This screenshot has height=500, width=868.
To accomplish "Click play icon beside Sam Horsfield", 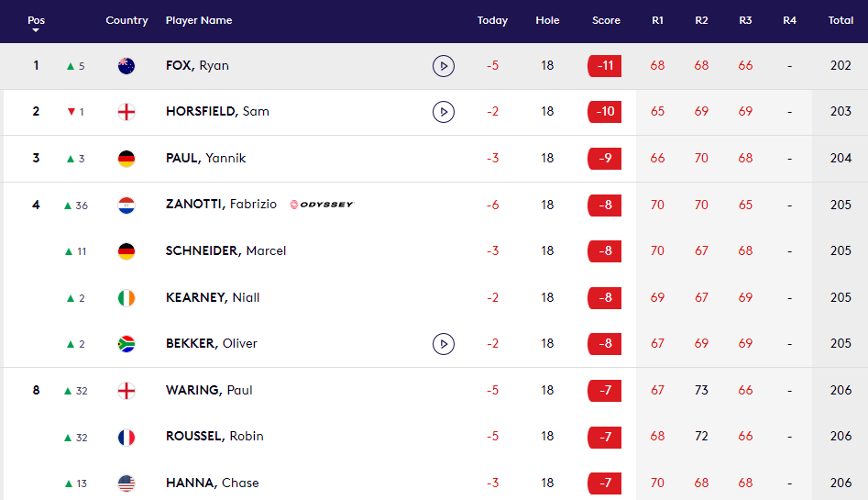I will 444,112.
